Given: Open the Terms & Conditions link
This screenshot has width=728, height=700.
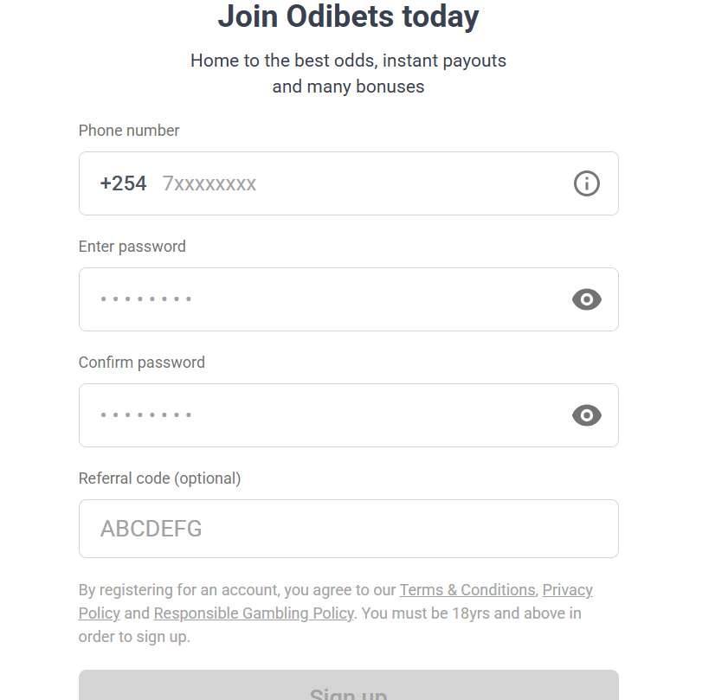Looking at the screenshot, I should point(467,589).
